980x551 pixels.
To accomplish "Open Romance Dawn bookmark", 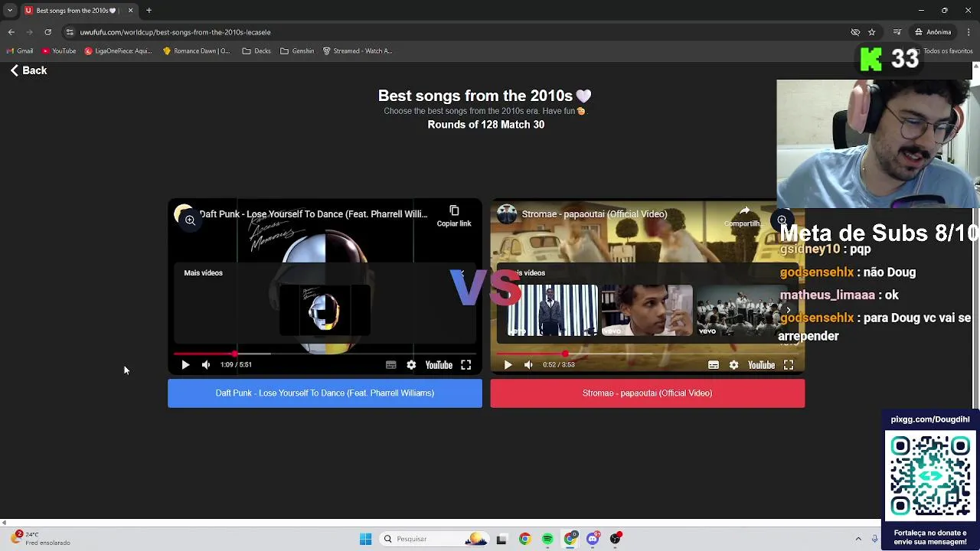I will point(196,51).
